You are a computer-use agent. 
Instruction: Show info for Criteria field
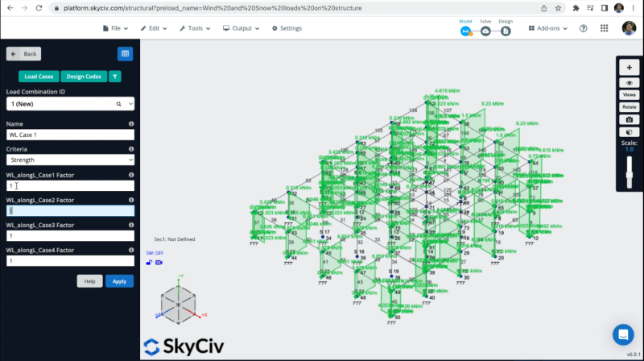131,149
